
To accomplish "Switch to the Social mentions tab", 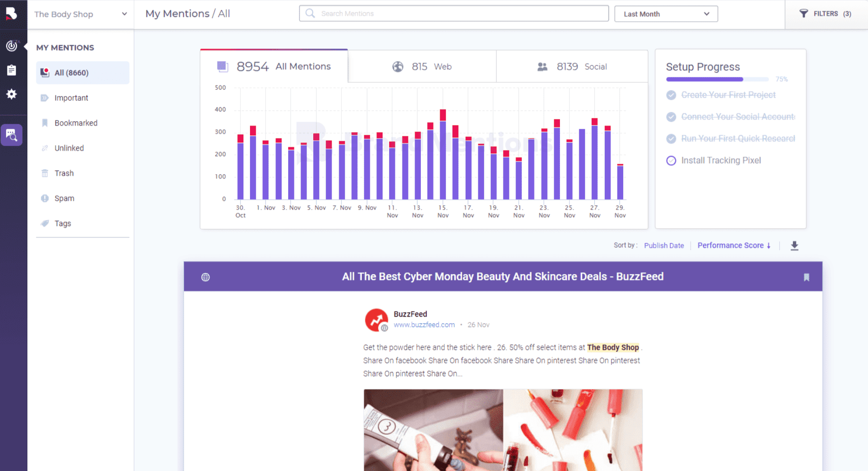I will pos(571,66).
